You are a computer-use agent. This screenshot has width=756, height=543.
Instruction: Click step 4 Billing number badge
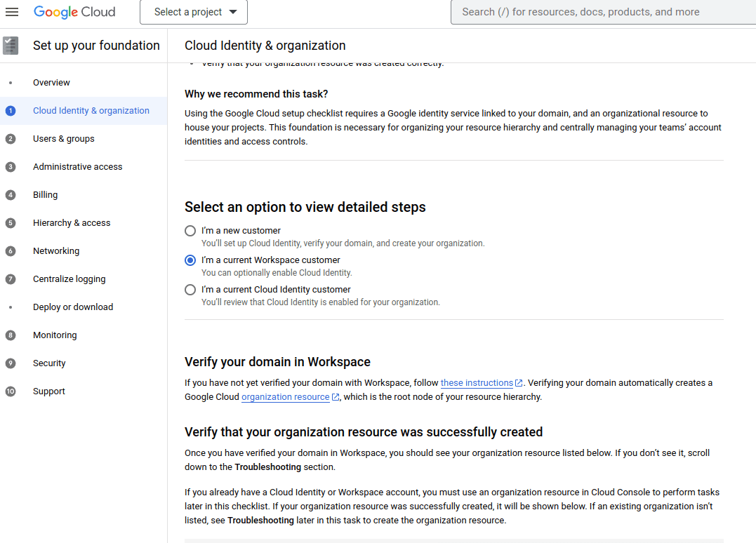(11, 195)
